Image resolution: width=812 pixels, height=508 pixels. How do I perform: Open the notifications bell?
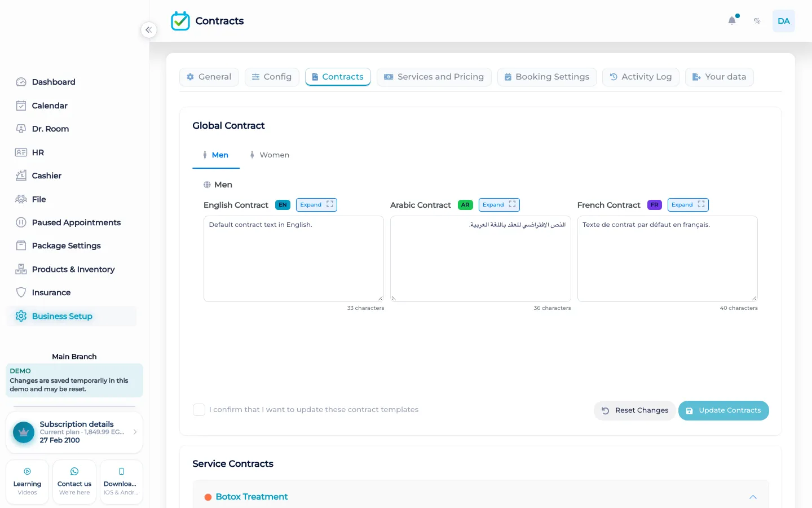(732, 21)
